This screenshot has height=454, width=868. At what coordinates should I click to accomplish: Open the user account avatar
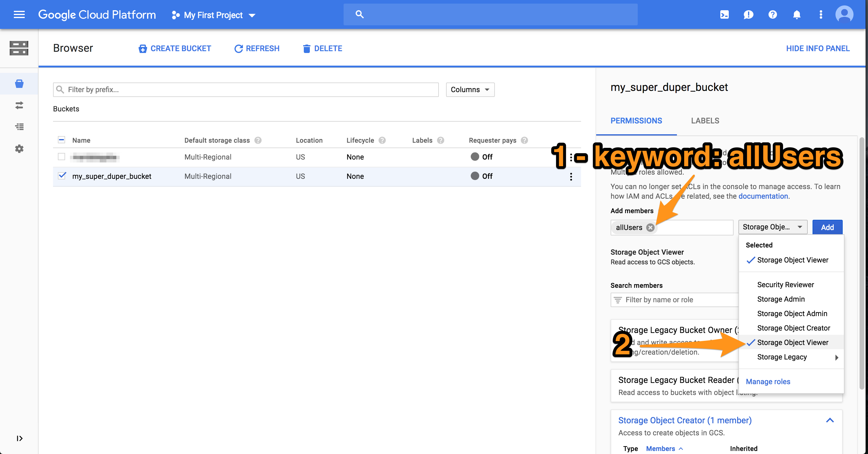844,14
